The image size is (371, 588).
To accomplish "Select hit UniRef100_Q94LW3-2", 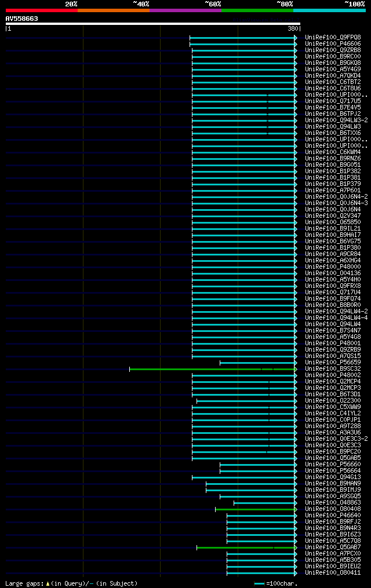I will (x=336, y=120).
